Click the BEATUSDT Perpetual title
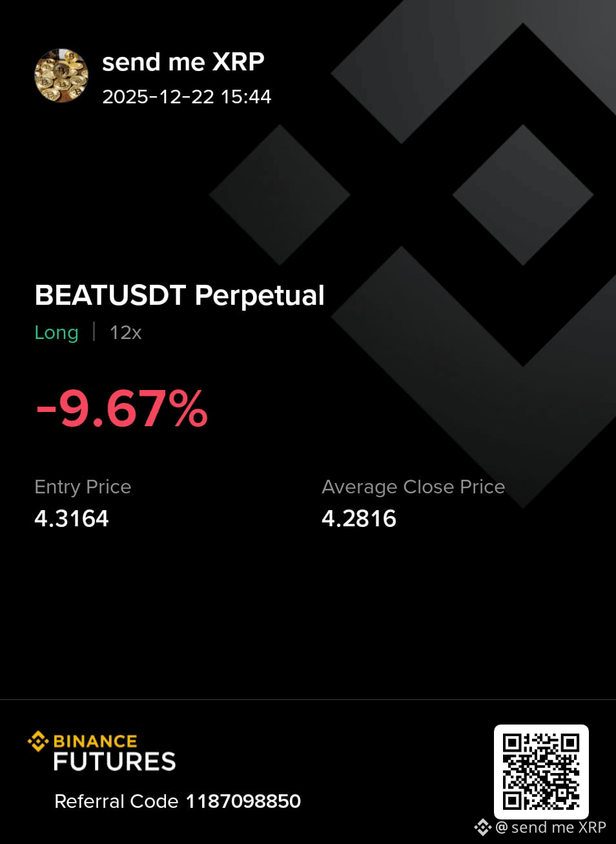This screenshot has height=844, width=616. pyautogui.click(x=180, y=295)
